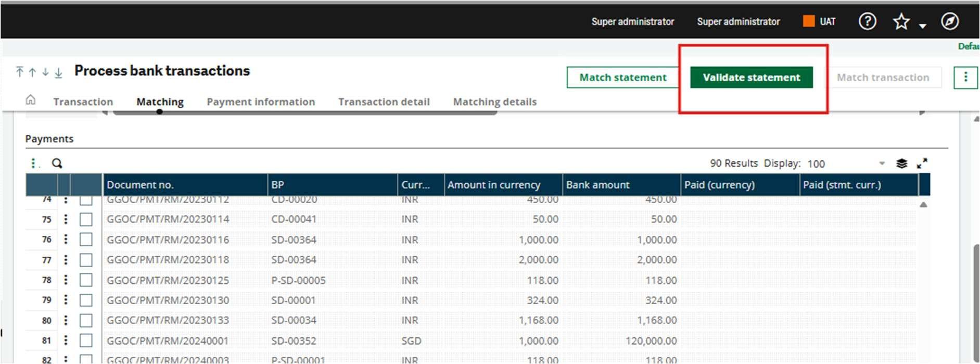Jump to first record arrow icon
The height and width of the screenshot is (364, 980).
pos(20,72)
